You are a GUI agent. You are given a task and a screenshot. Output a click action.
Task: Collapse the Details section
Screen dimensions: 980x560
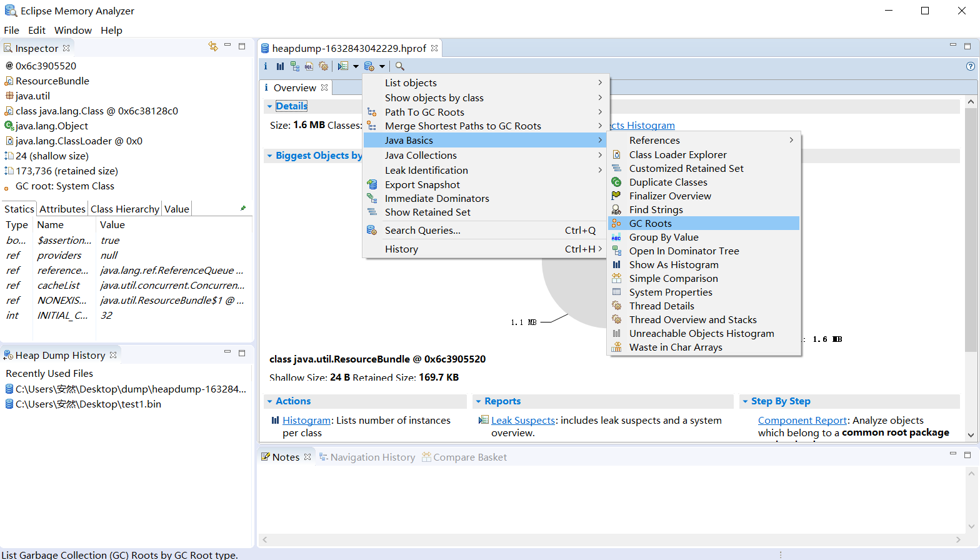pyautogui.click(x=270, y=106)
